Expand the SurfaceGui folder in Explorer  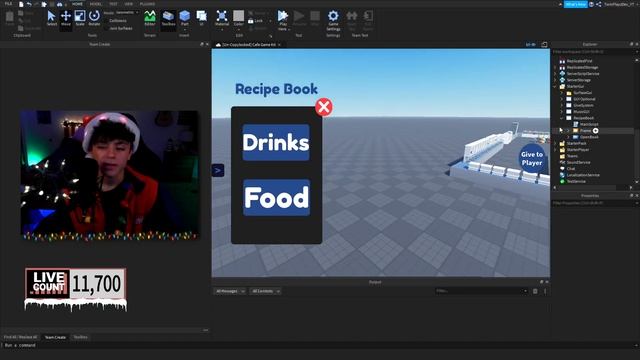pyautogui.click(x=561, y=93)
